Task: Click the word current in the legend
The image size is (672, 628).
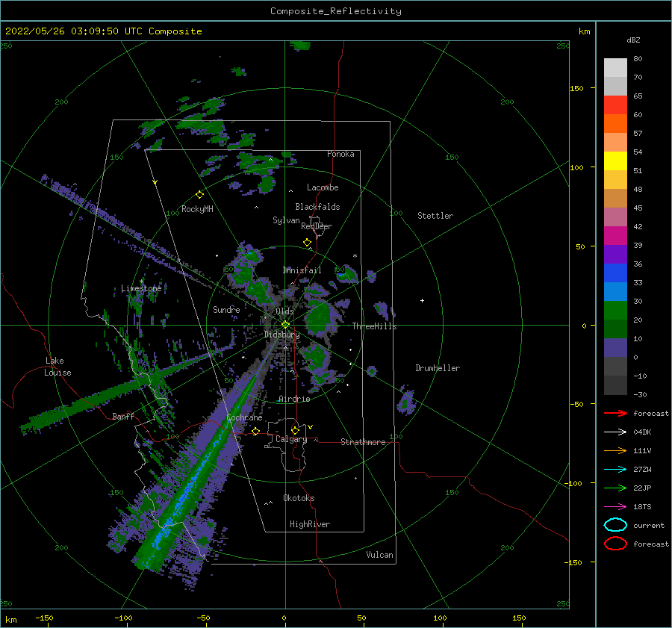Action: coord(649,526)
